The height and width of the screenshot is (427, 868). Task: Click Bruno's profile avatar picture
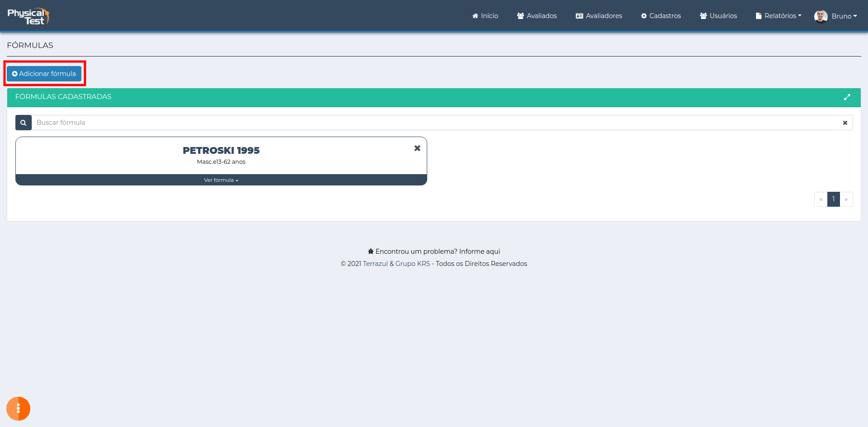(821, 16)
